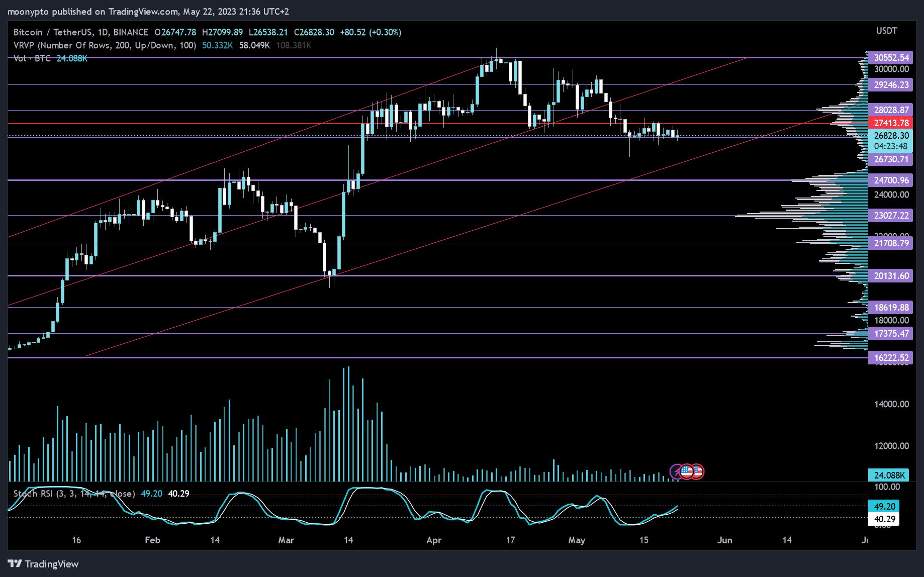
Task: Click the 14000.00 price axis tick
Action: pyautogui.click(x=891, y=404)
